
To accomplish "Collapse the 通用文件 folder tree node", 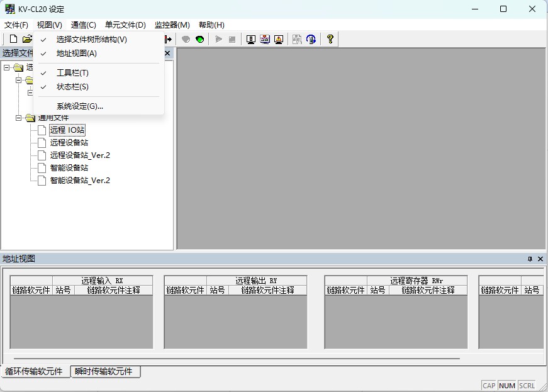I will click(x=19, y=118).
